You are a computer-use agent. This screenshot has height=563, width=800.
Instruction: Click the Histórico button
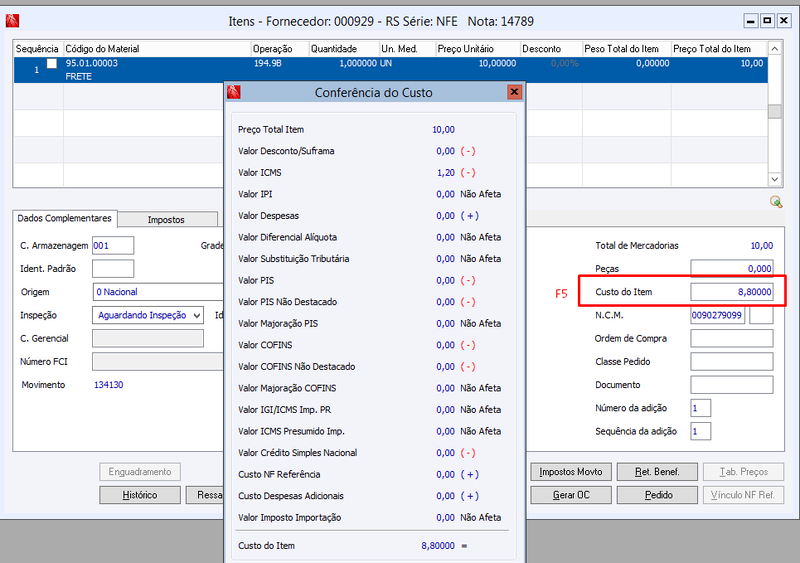click(140, 495)
